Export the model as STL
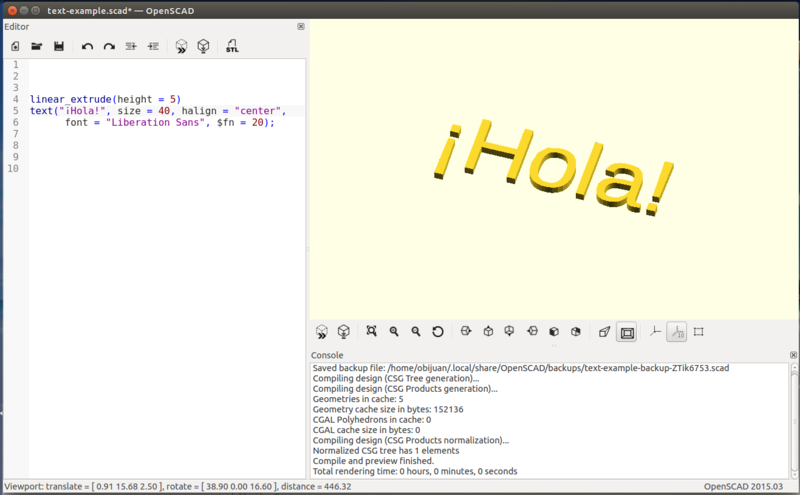Viewport: 800px width, 495px height. click(x=232, y=46)
